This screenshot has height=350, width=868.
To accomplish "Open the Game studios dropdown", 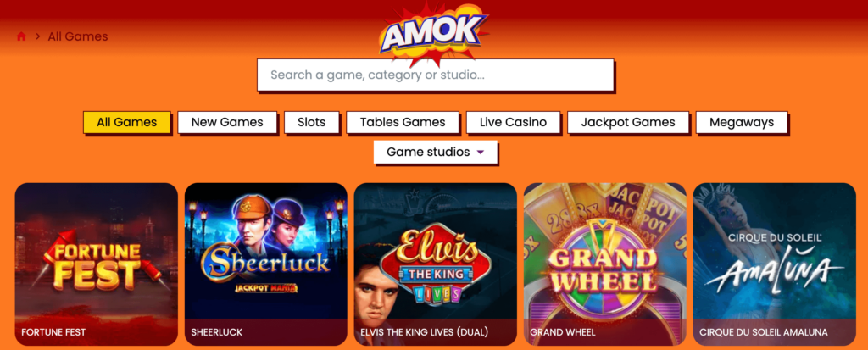I will click(x=436, y=152).
